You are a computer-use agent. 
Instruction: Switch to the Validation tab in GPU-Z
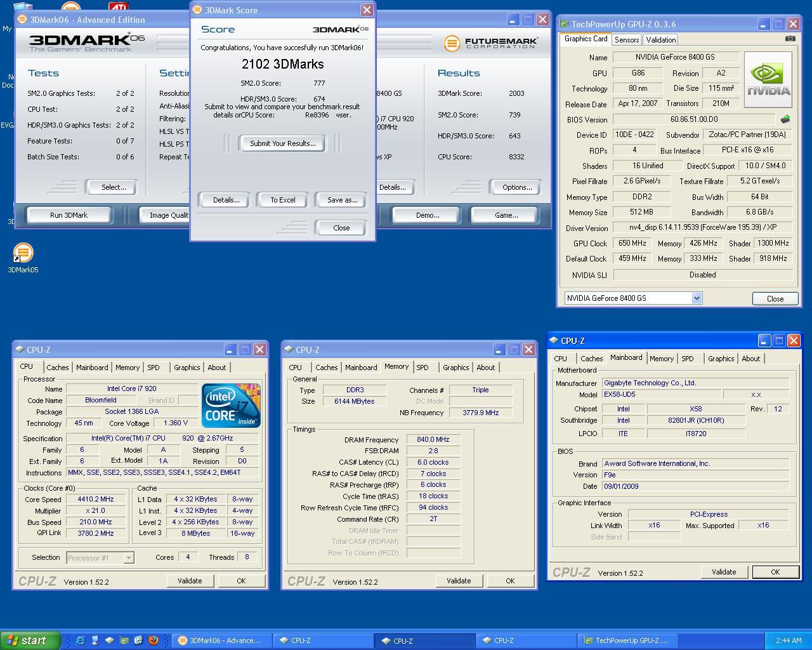[x=660, y=39]
